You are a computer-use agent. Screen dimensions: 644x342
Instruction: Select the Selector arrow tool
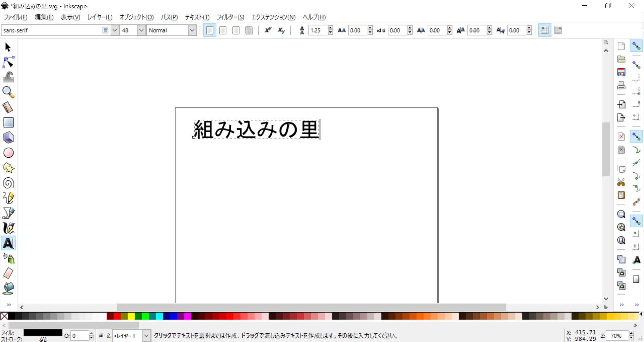click(8, 47)
